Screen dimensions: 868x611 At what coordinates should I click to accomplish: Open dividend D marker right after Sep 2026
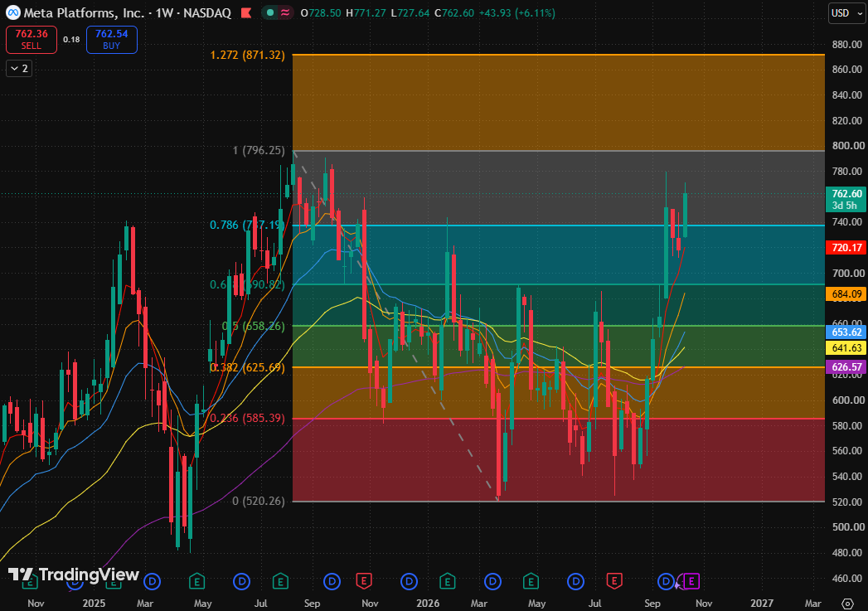666,581
